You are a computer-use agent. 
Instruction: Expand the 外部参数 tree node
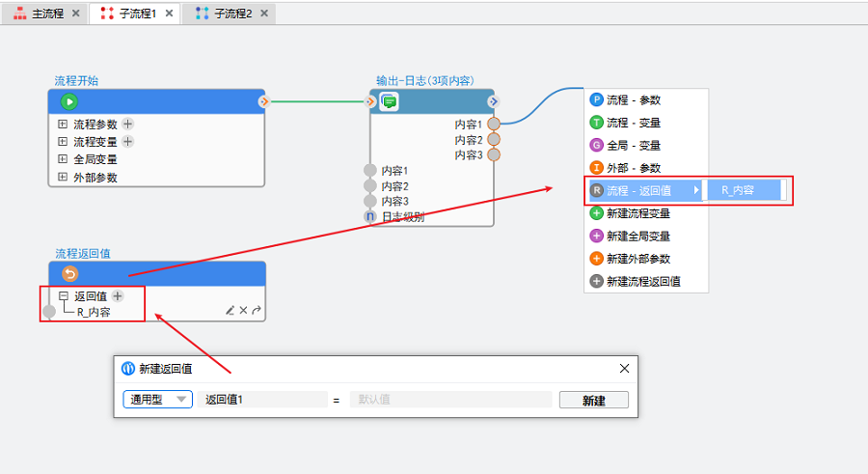click(x=63, y=177)
